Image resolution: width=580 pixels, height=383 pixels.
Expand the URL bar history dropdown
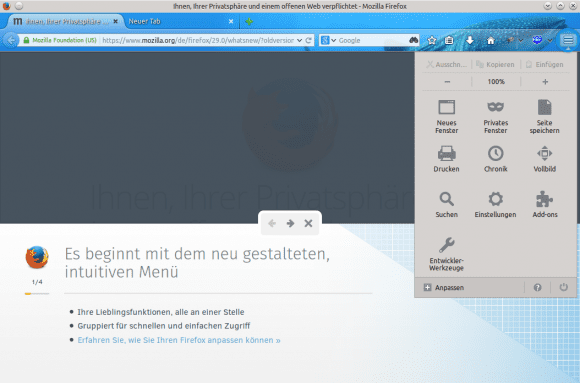point(299,40)
